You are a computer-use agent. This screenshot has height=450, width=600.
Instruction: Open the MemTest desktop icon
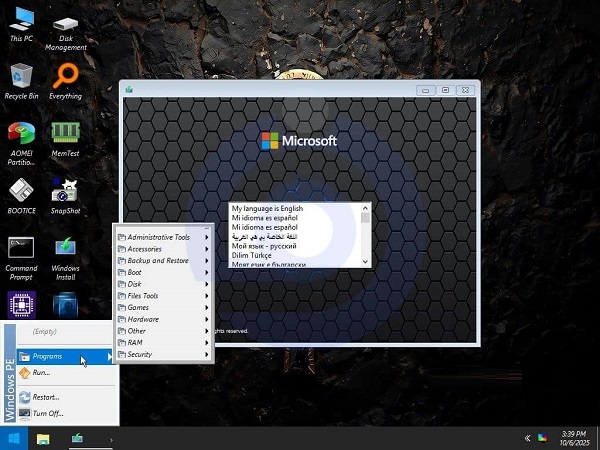(x=65, y=139)
